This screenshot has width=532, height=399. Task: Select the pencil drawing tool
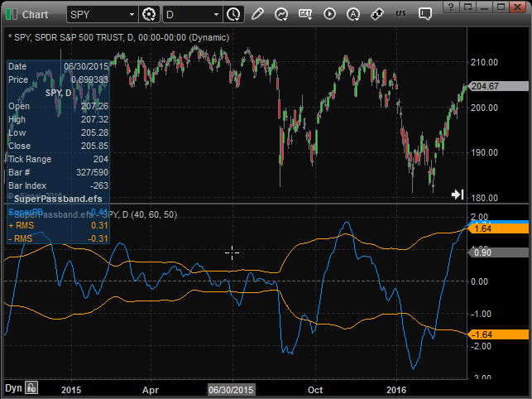click(257, 14)
